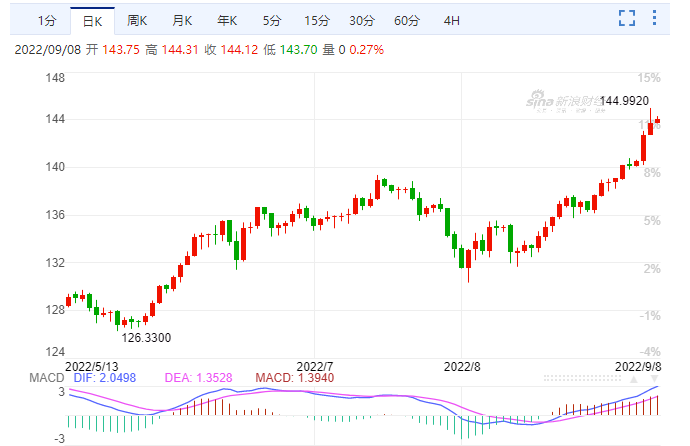Open the 月K monthly chart tab
The height and width of the screenshot is (446, 690).
click(x=182, y=20)
